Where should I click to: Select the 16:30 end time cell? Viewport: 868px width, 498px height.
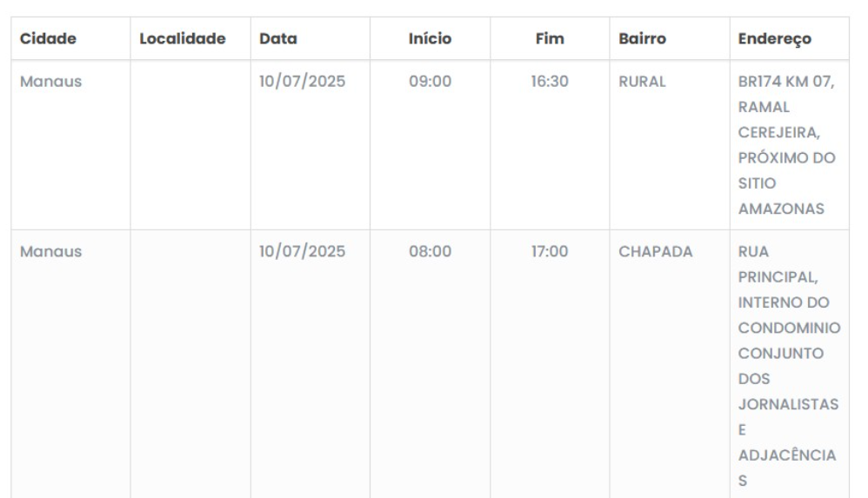(x=550, y=83)
